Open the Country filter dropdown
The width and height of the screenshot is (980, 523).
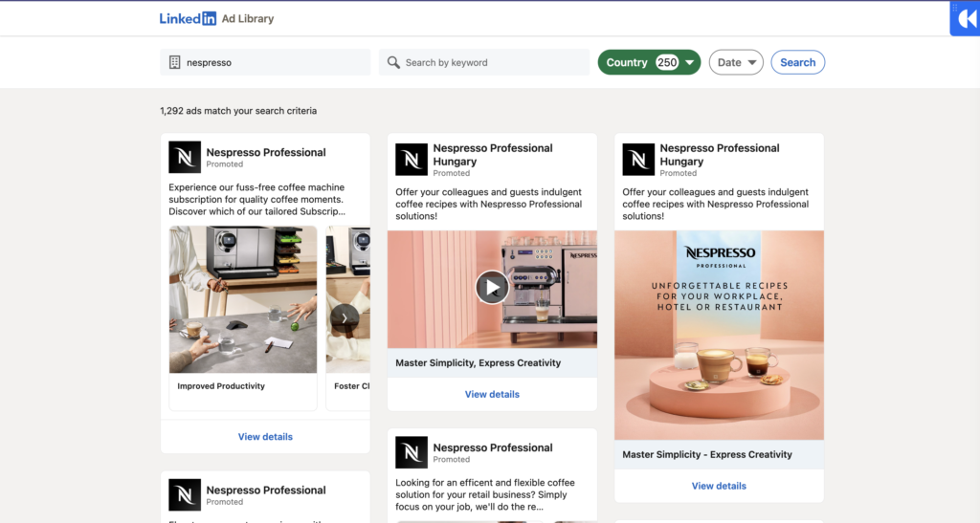pyautogui.click(x=649, y=62)
